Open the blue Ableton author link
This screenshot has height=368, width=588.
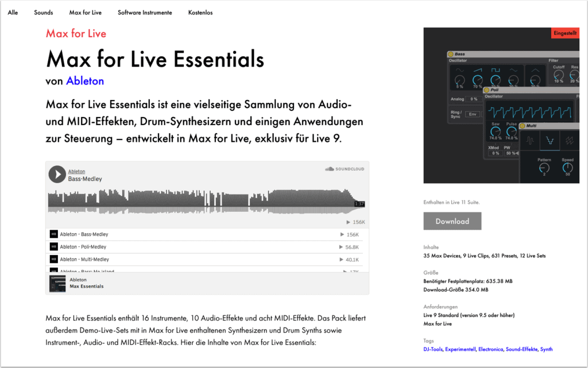coord(85,80)
